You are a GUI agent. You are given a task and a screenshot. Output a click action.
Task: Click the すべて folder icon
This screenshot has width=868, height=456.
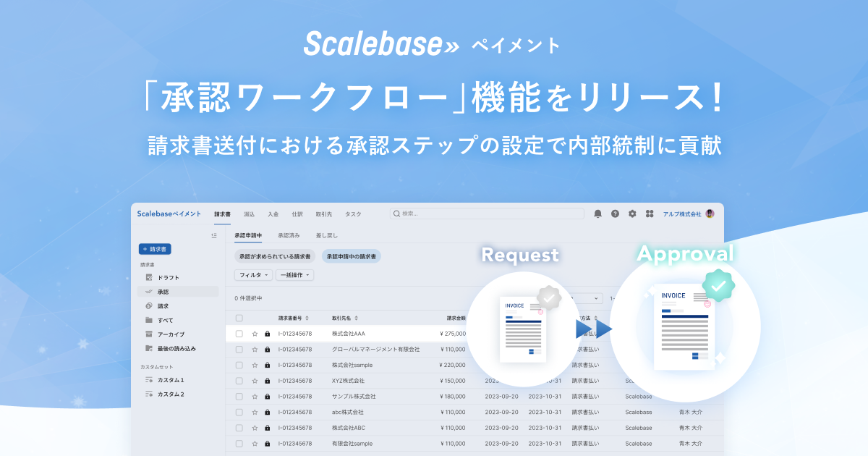[x=148, y=320]
